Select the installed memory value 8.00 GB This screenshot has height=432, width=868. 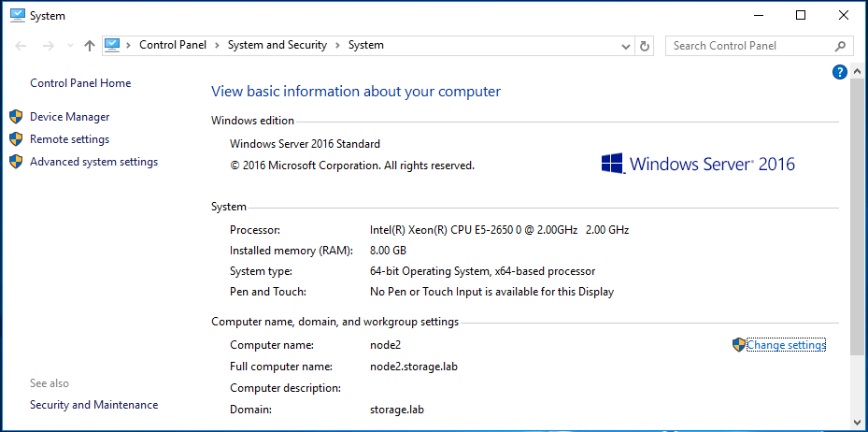click(x=388, y=251)
